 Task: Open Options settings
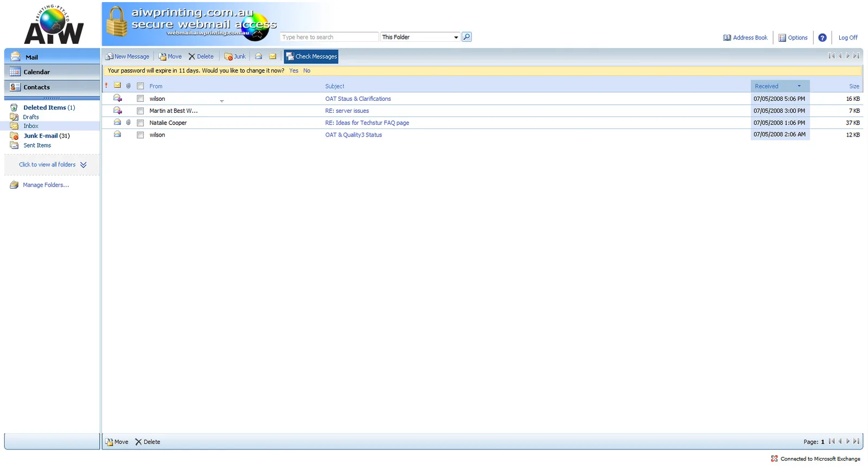tap(793, 37)
